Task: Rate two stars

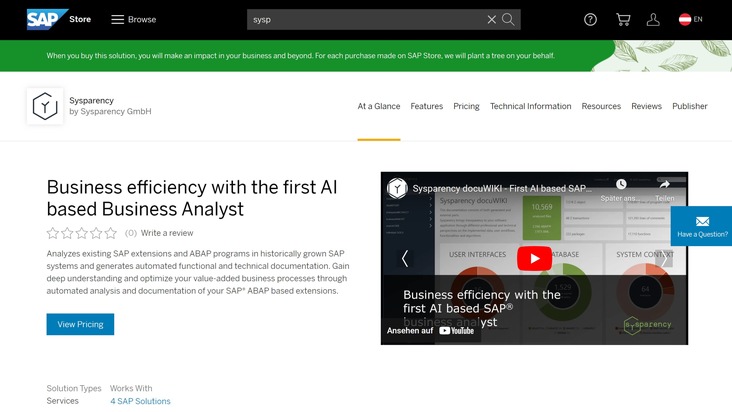Action: 67,233
